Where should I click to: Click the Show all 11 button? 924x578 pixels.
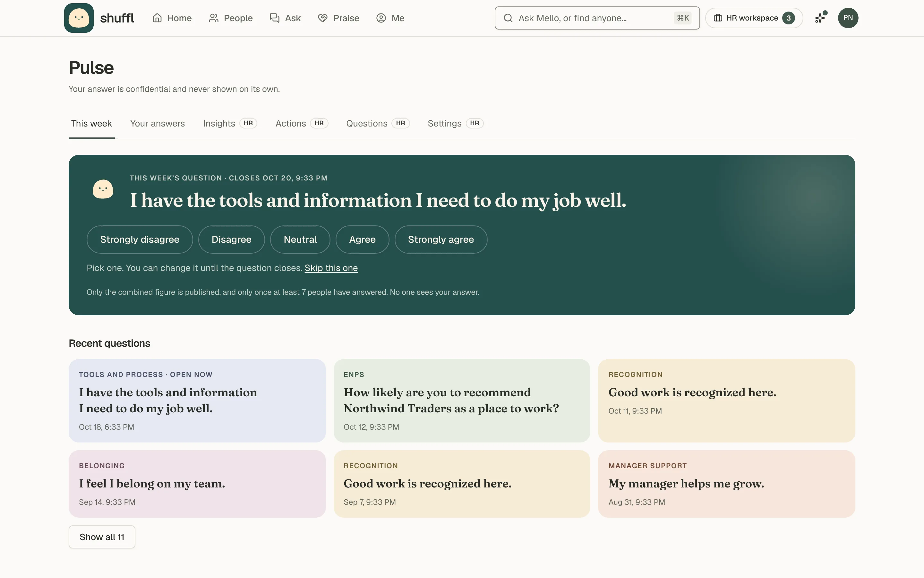[x=102, y=537]
